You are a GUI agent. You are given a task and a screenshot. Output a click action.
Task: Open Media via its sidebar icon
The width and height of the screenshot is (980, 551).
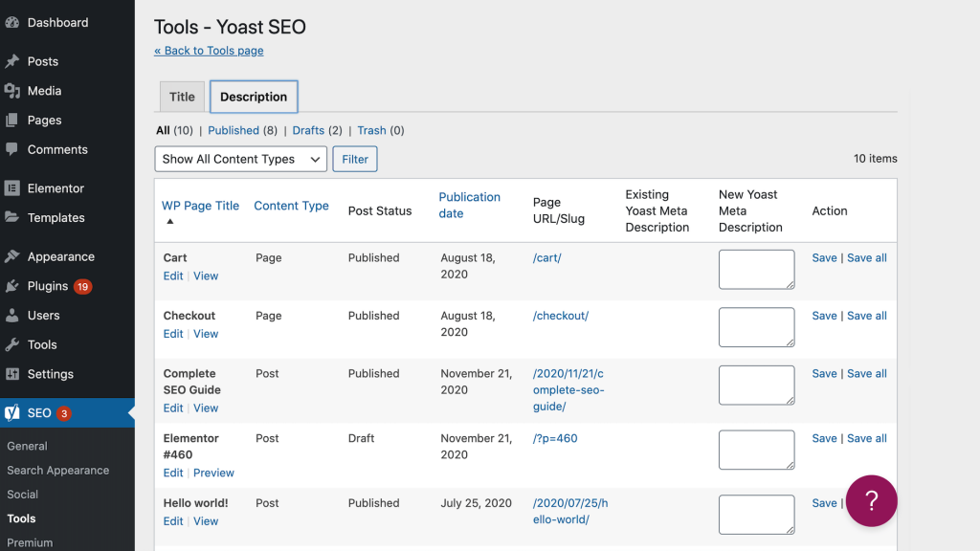click(x=12, y=91)
